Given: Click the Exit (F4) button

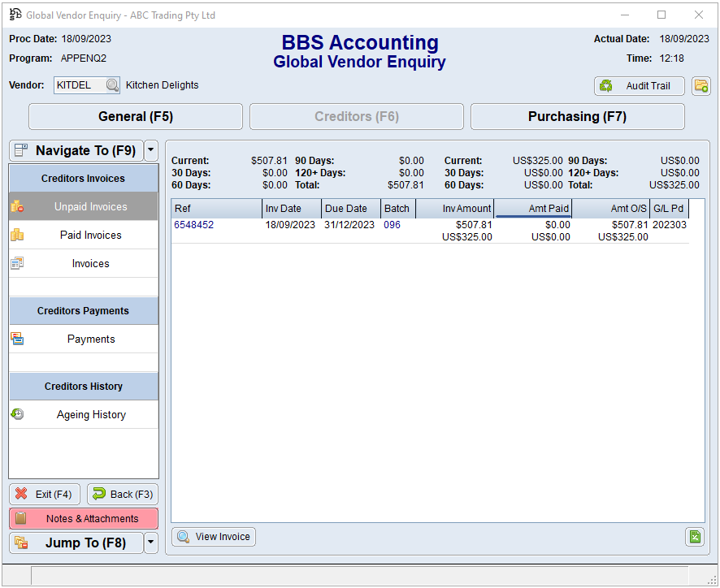Looking at the screenshot, I should (45, 494).
